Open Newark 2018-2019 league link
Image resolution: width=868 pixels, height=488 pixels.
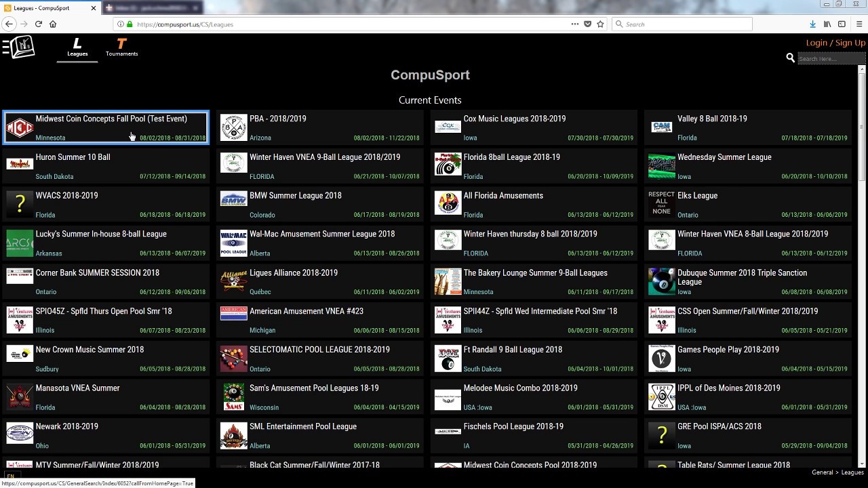(x=66, y=427)
